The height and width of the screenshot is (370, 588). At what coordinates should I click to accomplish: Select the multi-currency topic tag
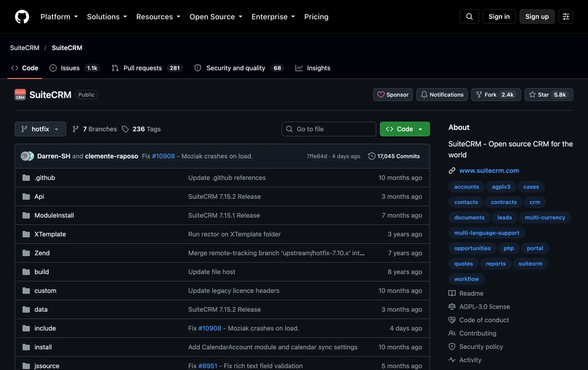pyautogui.click(x=545, y=218)
